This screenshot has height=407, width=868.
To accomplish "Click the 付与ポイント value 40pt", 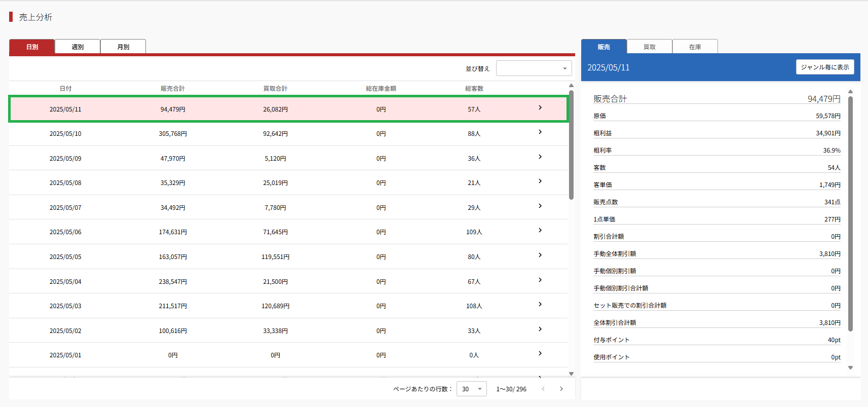I will click(x=834, y=340).
